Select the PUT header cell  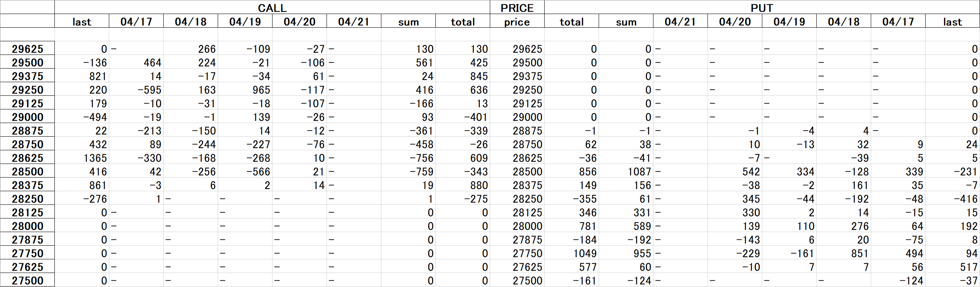click(x=762, y=7)
